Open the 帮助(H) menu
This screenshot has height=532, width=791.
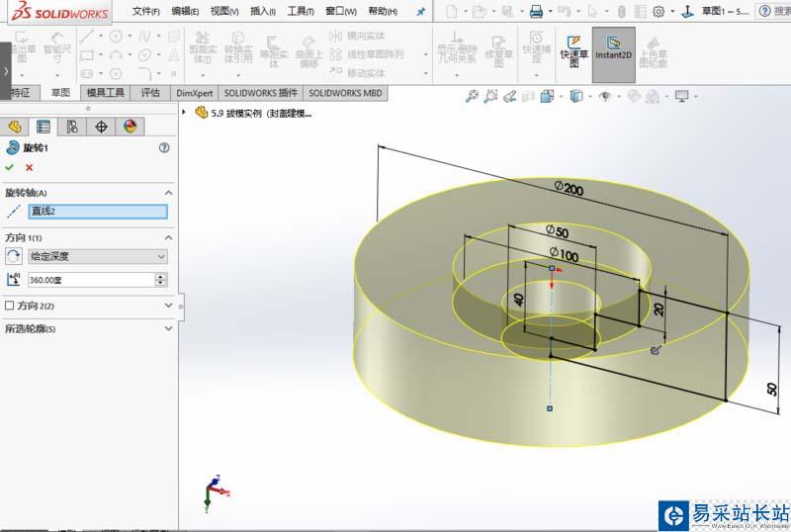point(383,11)
